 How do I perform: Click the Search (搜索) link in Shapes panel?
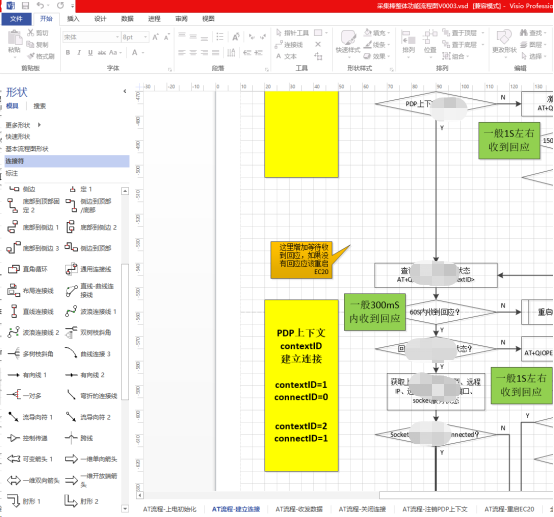(40, 106)
